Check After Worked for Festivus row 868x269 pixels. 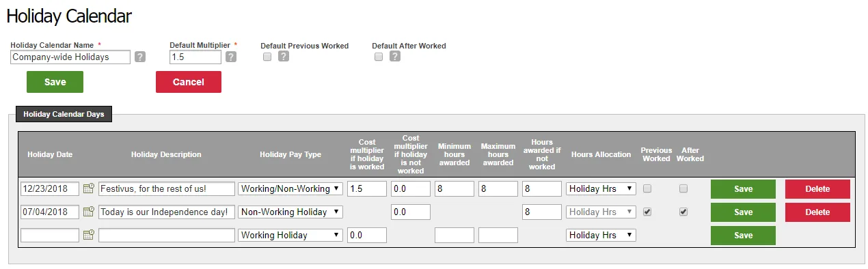(x=683, y=189)
